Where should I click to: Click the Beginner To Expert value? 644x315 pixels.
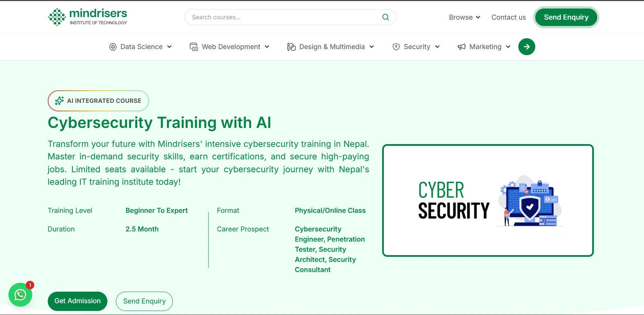tap(157, 210)
